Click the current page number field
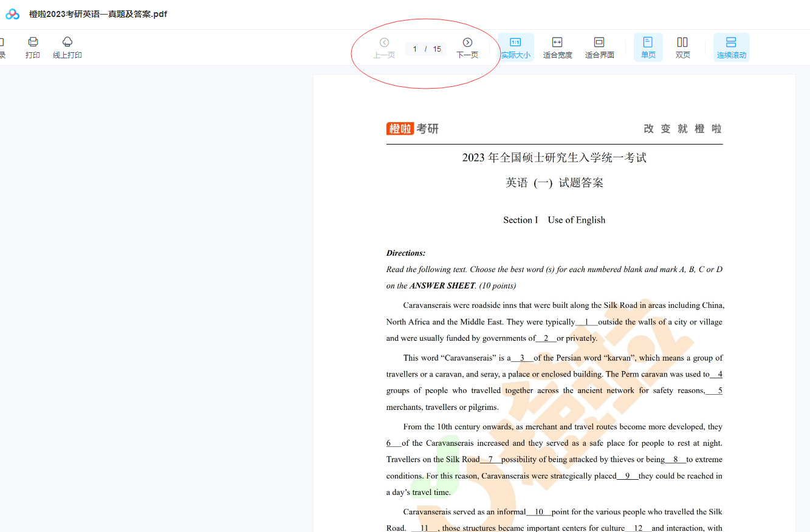This screenshot has height=532, width=810. pos(415,49)
